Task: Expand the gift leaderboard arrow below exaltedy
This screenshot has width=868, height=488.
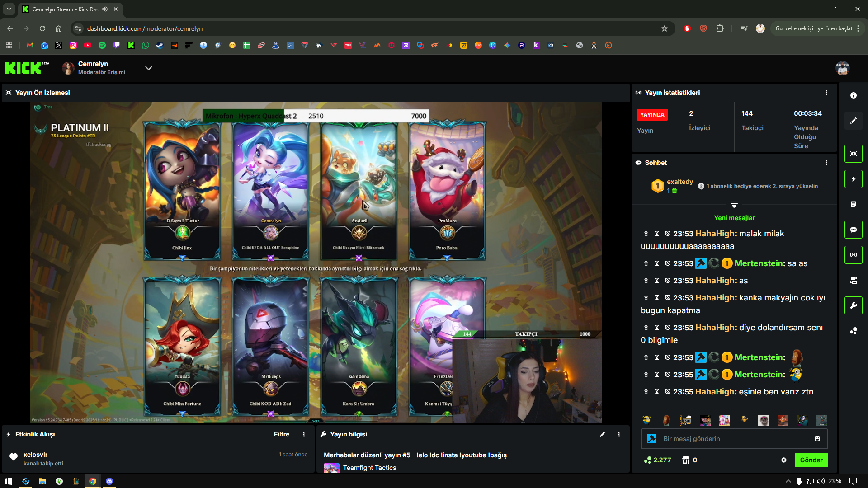Action: pos(734,205)
